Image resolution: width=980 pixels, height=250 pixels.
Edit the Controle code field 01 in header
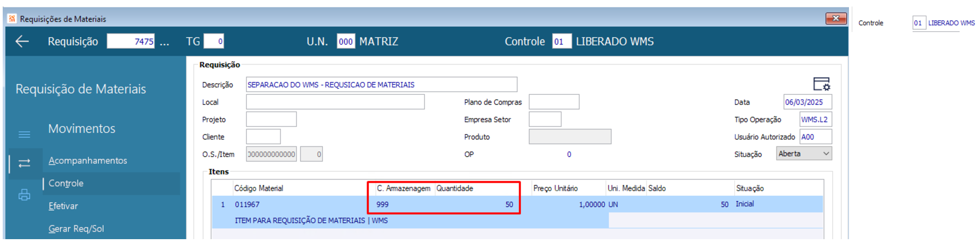tap(561, 41)
